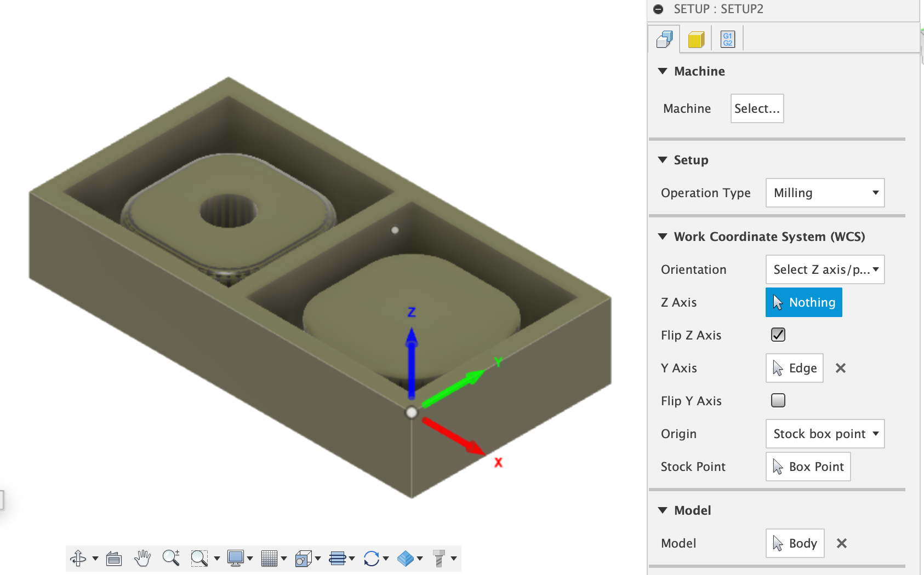Select the Zoom magnifier tool
This screenshot has width=924, height=575.
click(171, 558)
